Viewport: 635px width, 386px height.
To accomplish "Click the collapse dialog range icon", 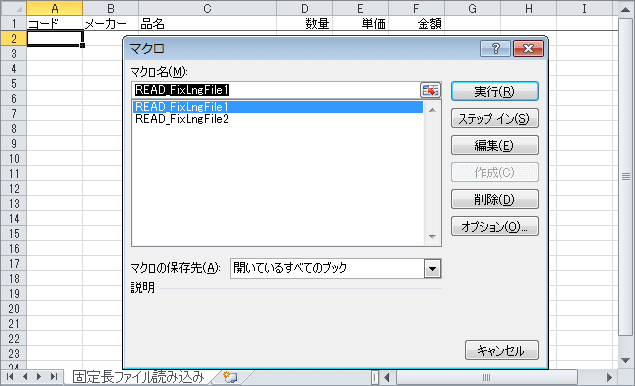I will click(x=430, y=90).
